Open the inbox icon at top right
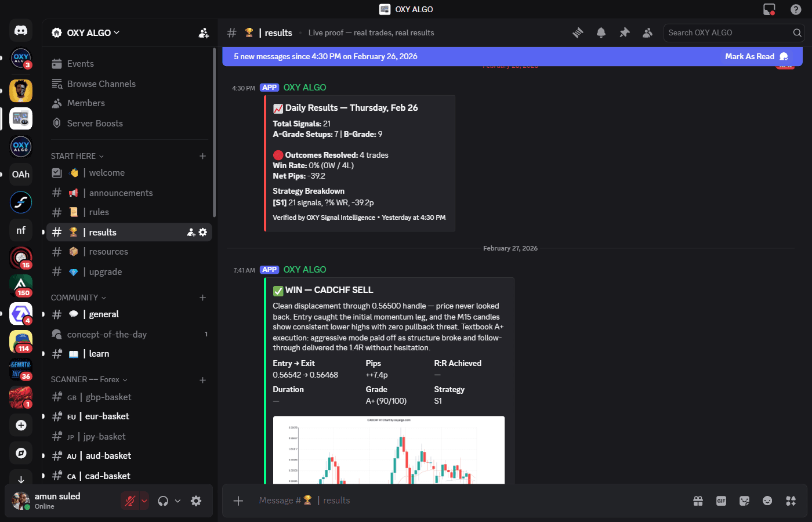This screenshot has width=812, height=522. coord(769,9)
